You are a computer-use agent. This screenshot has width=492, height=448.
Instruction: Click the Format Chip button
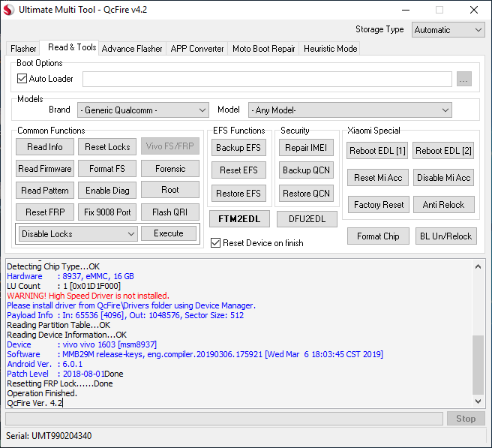tap(378, 236)
